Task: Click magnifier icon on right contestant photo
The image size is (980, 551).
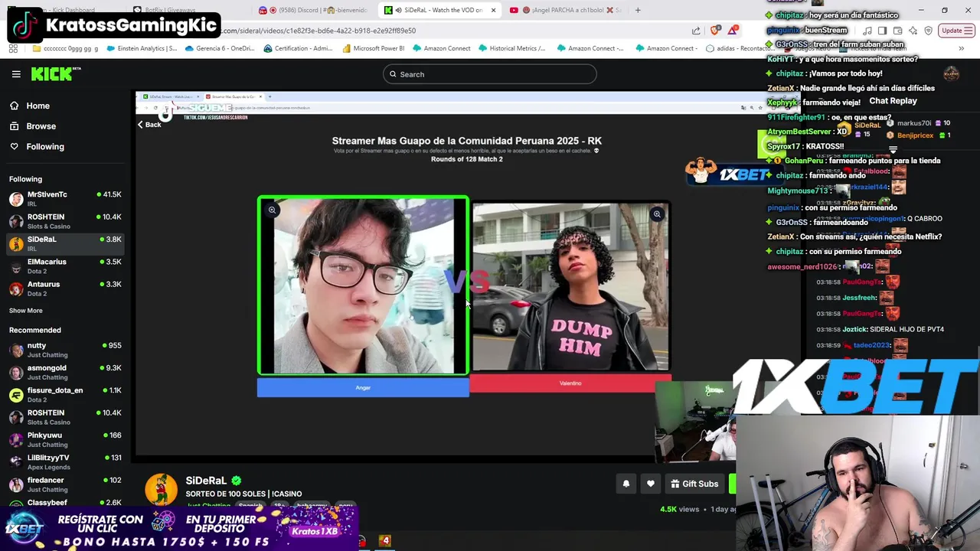Action: point(657,214)
